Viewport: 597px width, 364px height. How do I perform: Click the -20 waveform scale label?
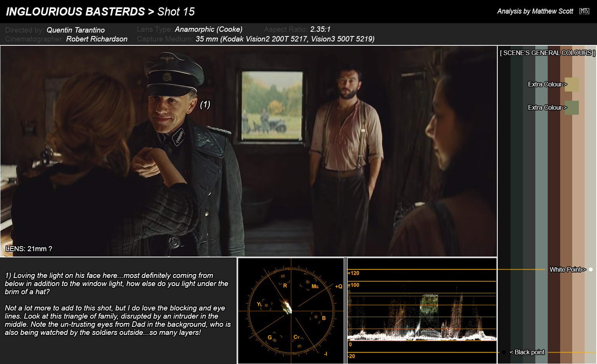351,356
